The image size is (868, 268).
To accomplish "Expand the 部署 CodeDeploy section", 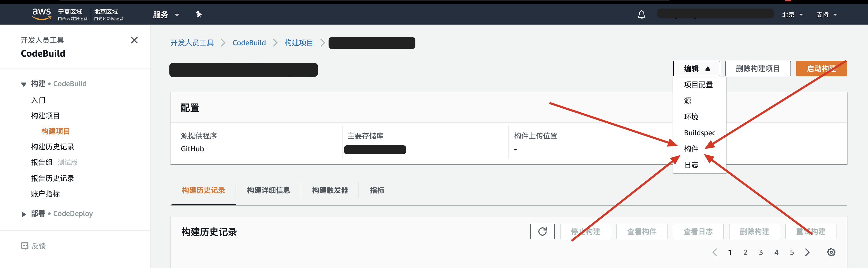I will [x=24, y=214].
